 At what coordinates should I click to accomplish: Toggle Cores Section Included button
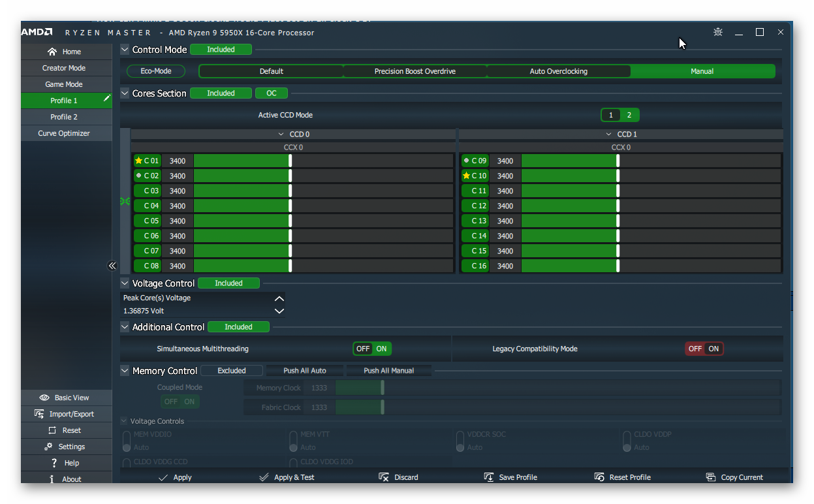click(221, 93)
